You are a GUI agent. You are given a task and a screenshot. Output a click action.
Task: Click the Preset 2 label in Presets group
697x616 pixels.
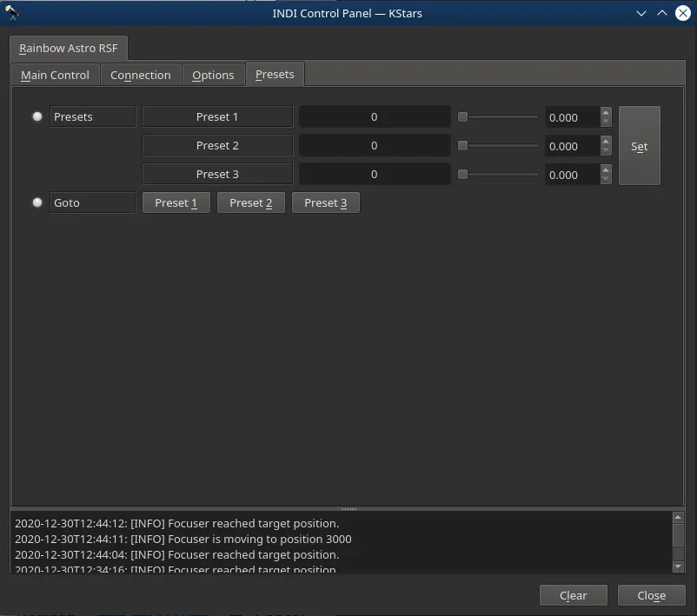[x=217, y=145]
